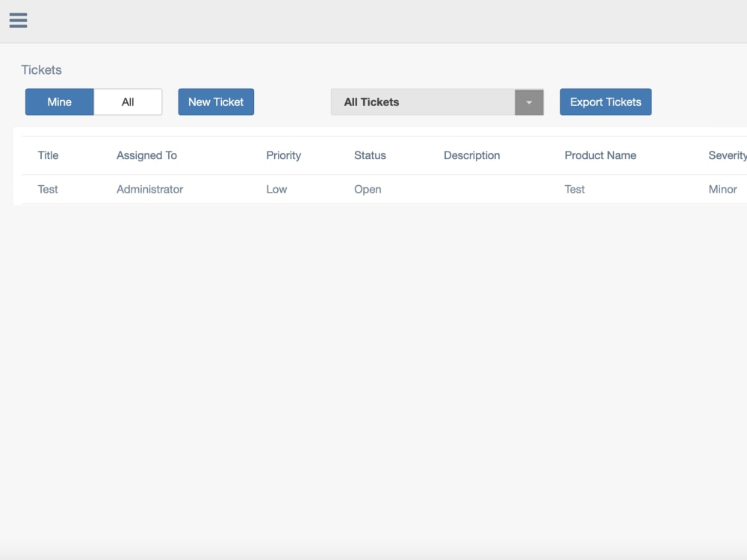
Task: Sort tickets by Priority
Action: click(283, 155)
